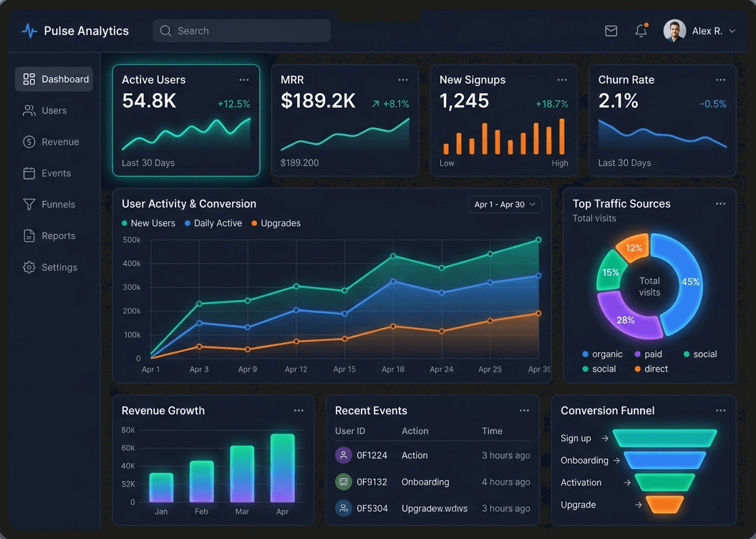
Task: Sort by the Action column header
Action: [x=415, y=431]
